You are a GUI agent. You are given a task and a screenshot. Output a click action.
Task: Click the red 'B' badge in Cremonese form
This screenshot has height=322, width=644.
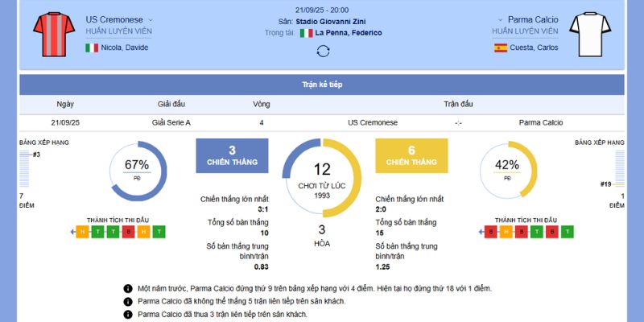click(x=129, y=232)
